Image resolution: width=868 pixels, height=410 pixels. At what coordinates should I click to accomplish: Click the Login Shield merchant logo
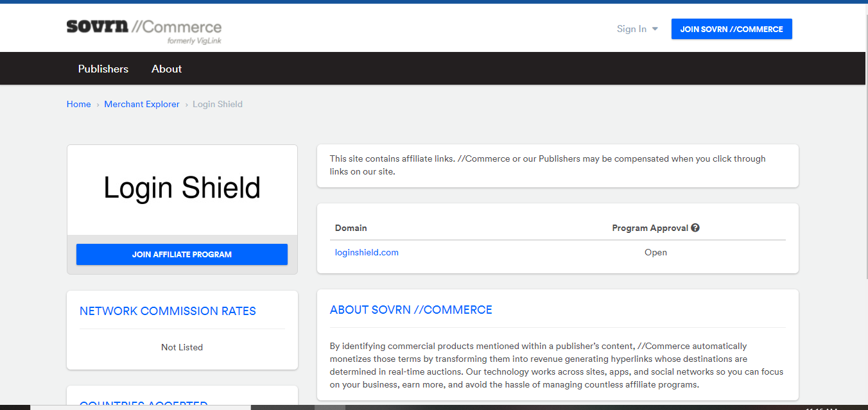[x=182, y=189]
